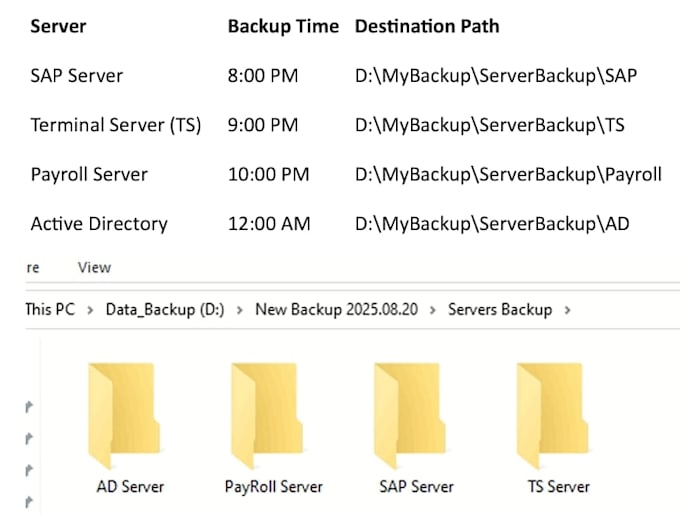Open the partially visible Share tab
This screenshot has height=514, width=680.
pyautogui.click(x=33, y=268)
